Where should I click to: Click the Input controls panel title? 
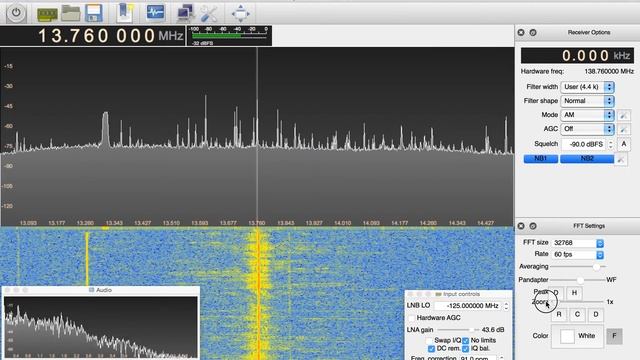(458, 294)
